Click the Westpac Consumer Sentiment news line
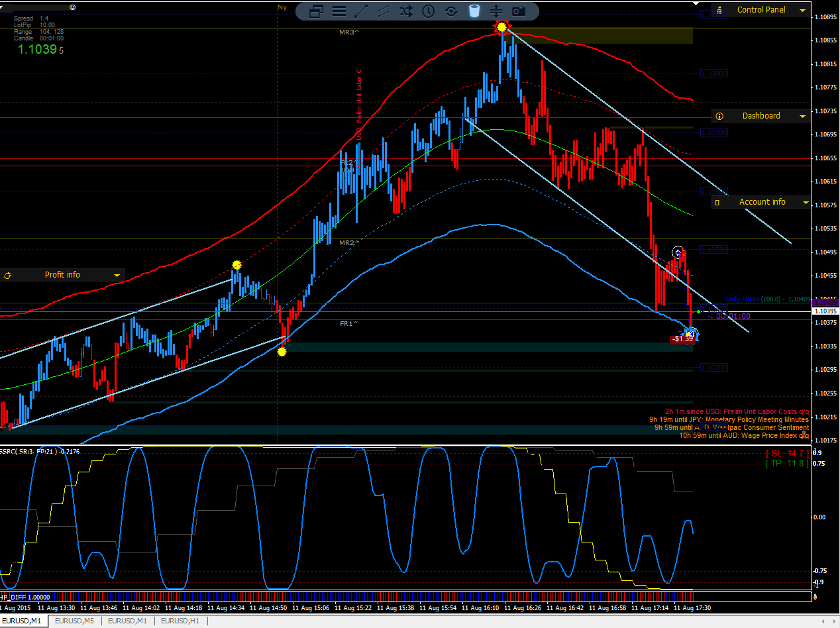Image resolution: width=840 pixels, height=628 pixels. pos(732,427)
